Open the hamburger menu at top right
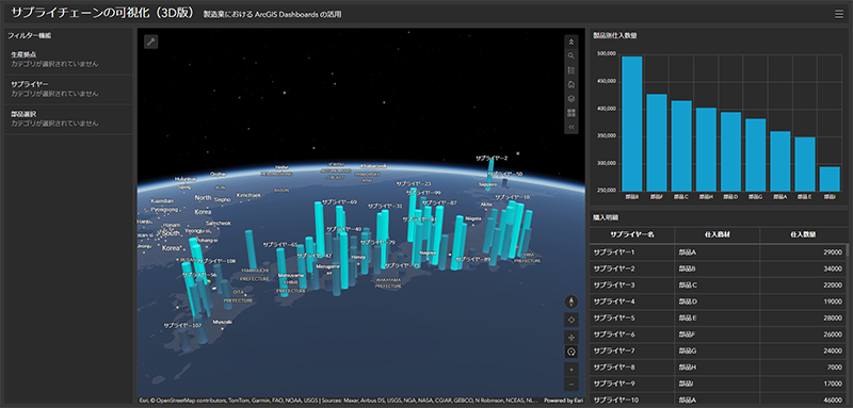The width and height of the screenshot is (853, 408). (839, 14)
